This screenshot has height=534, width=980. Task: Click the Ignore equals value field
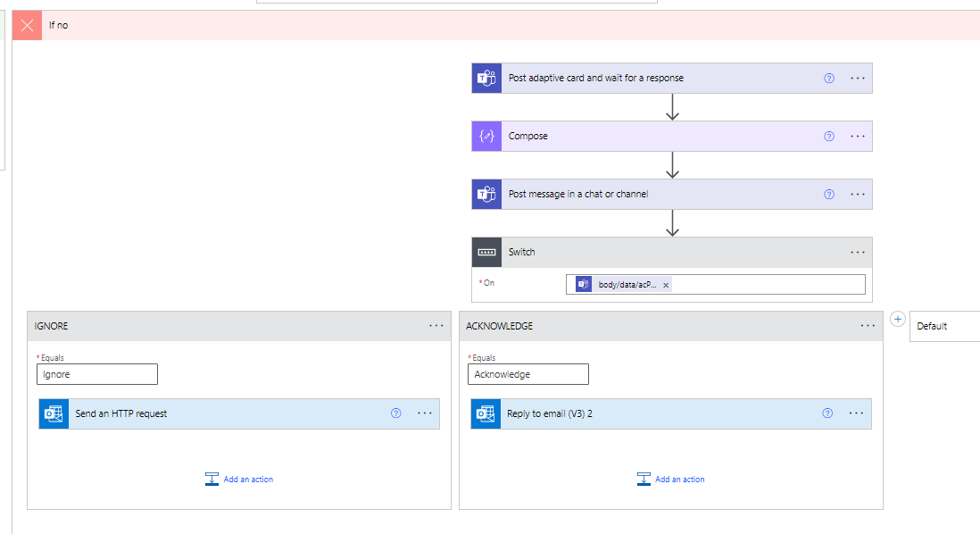coord(96,374)
